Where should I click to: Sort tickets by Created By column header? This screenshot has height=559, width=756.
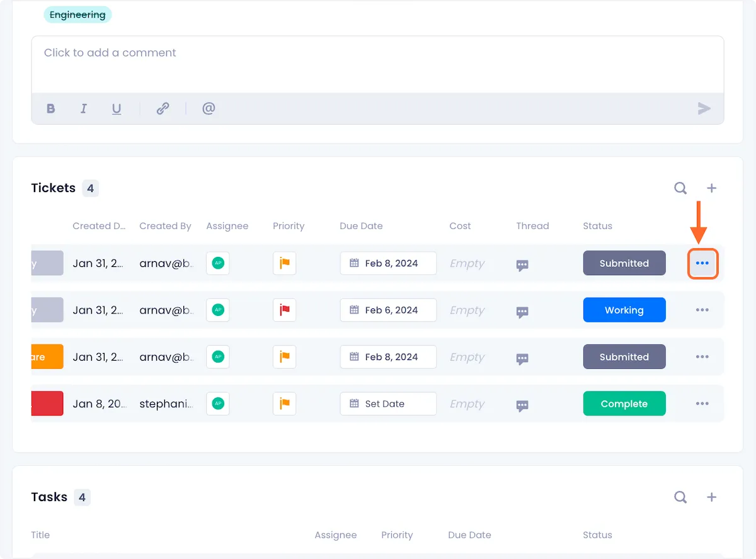[165, 226]
